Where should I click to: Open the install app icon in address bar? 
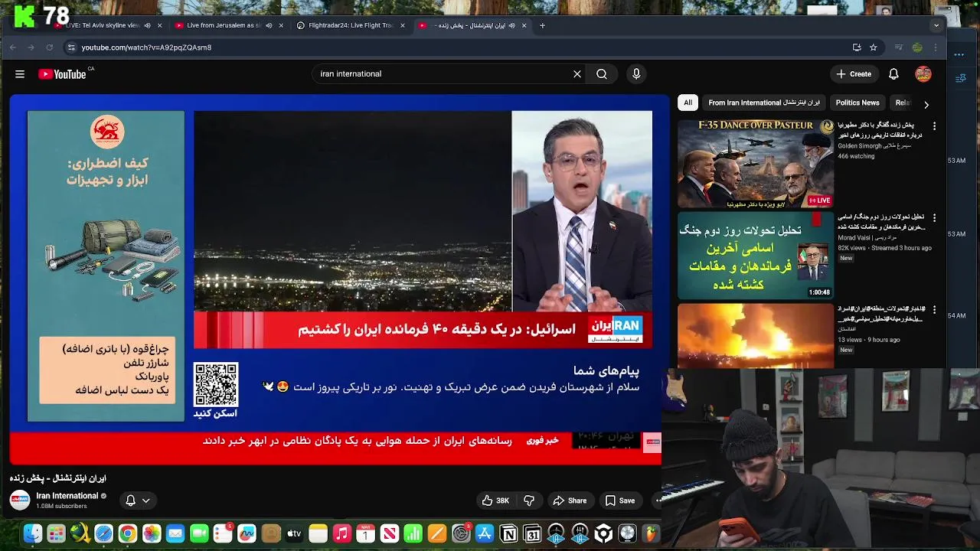tap(857, 47)
